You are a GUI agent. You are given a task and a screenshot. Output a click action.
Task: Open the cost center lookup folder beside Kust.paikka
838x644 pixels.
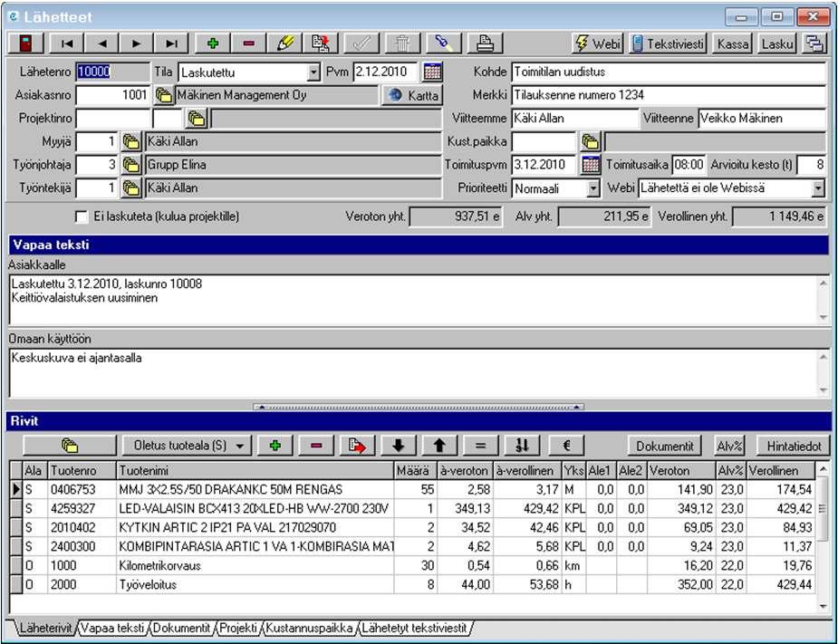590,141
